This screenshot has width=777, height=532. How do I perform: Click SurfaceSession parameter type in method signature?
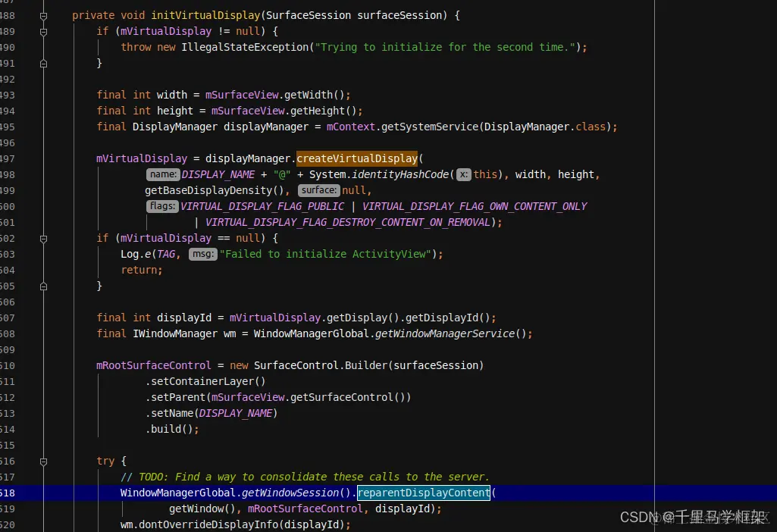tap(309, 15)
